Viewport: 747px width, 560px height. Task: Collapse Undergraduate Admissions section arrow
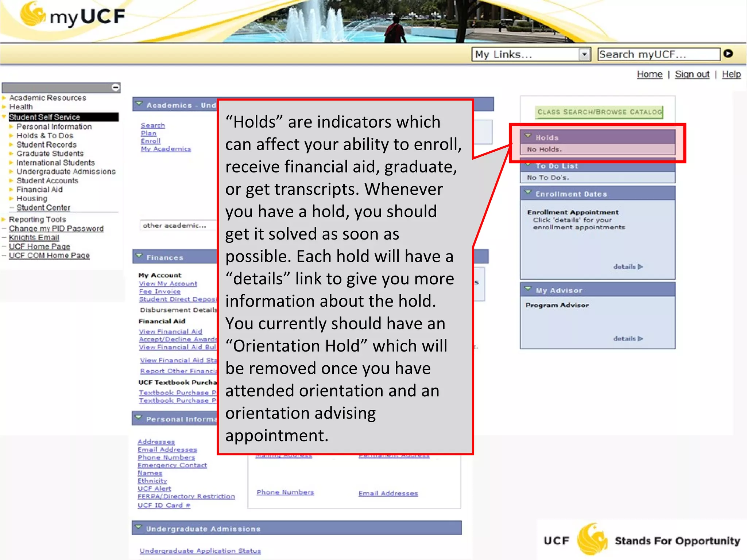tap(139, 528)
